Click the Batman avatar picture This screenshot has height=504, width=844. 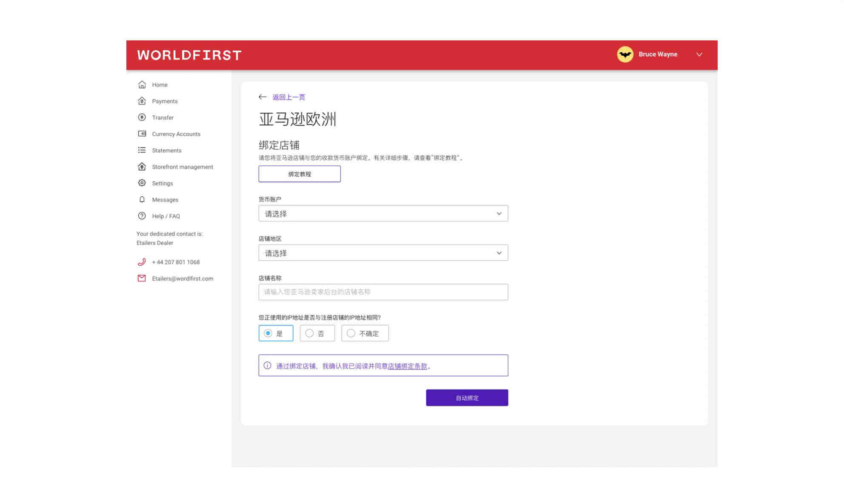tap(625, 54)
